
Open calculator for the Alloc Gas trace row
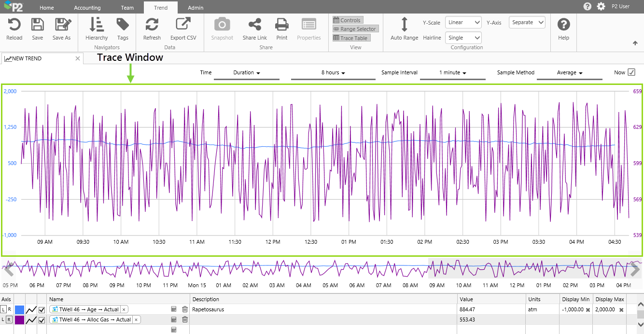[174, 320]
